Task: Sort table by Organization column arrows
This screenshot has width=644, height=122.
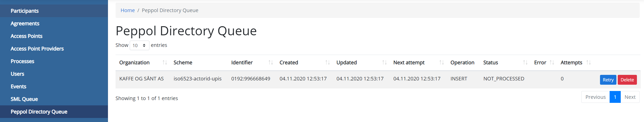Action: 165,63
